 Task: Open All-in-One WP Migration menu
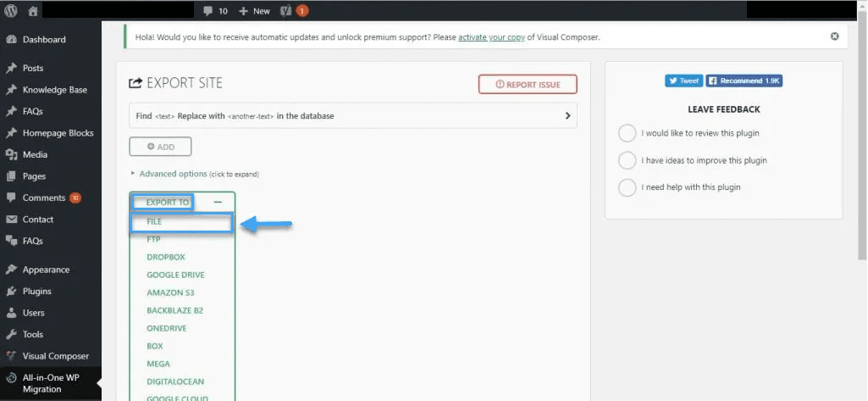(50, 383)
